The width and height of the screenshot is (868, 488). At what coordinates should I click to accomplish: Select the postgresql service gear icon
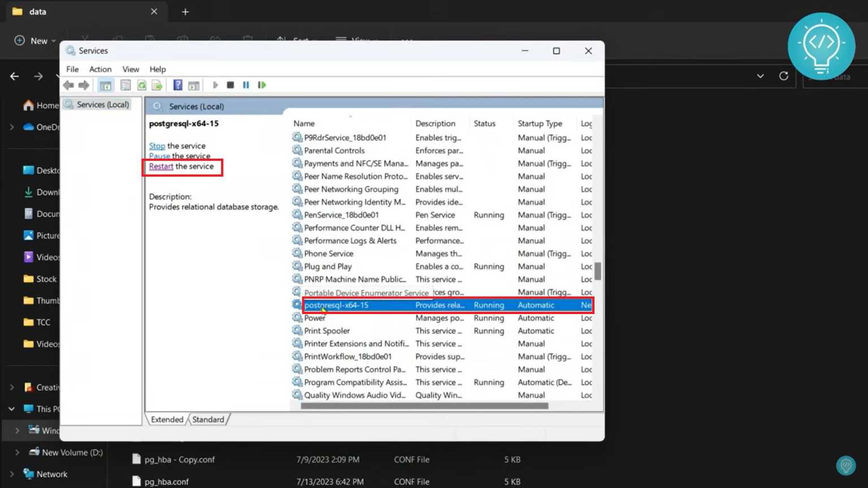click(297, 304)
